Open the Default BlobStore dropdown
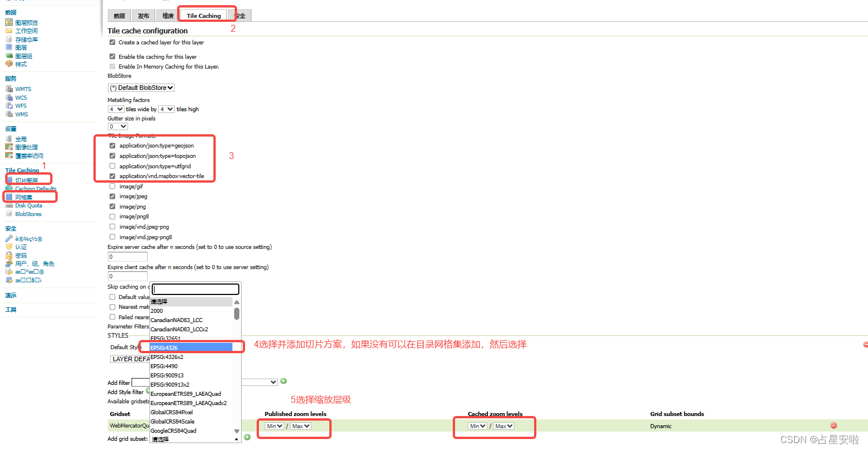 tap(141, 88)
